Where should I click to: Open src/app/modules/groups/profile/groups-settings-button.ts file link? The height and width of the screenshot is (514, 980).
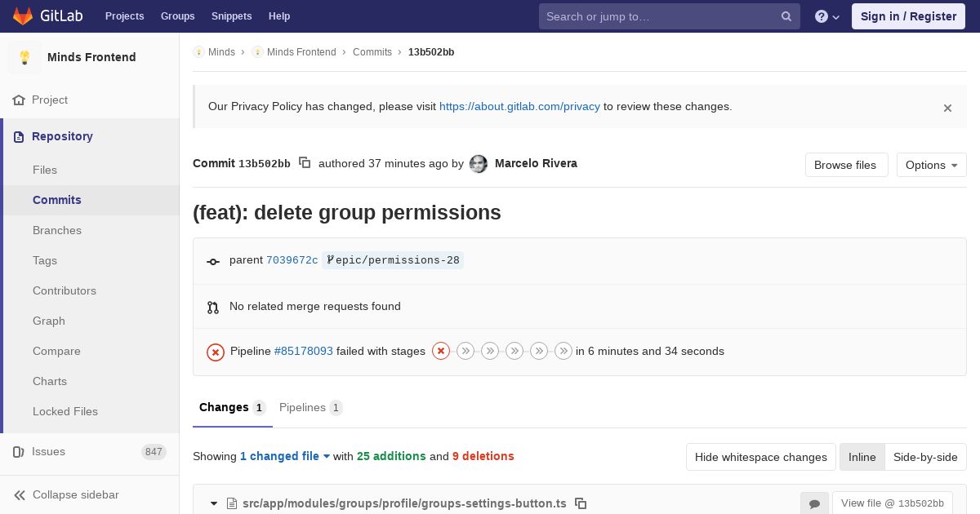[x=404, y=503]
